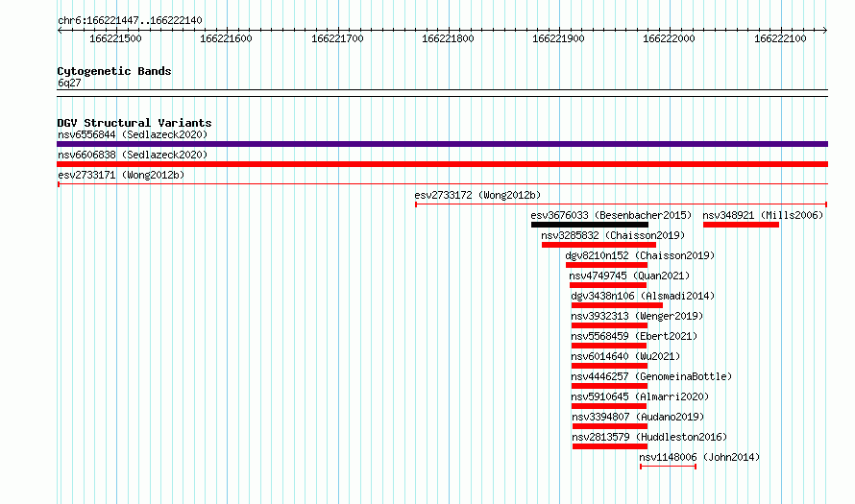
Task: Select the black esv3676033 variant bar
Action: pos(590,225)
